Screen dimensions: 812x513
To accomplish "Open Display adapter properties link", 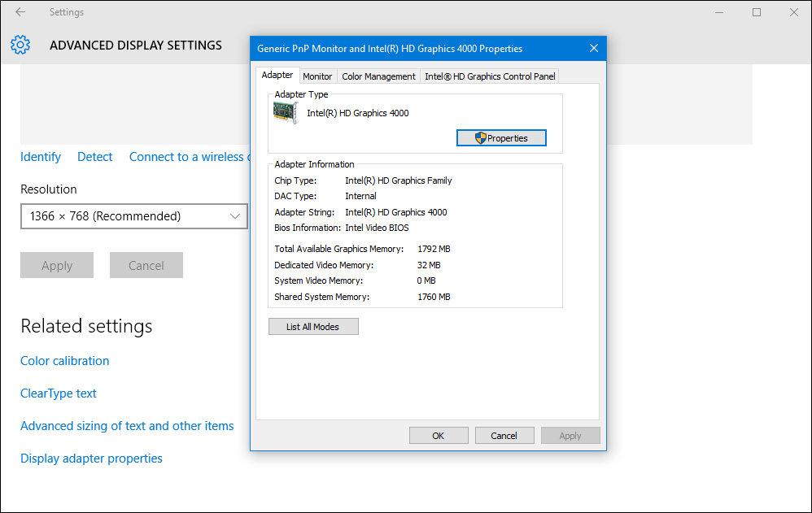I will (x=91, y=459).
